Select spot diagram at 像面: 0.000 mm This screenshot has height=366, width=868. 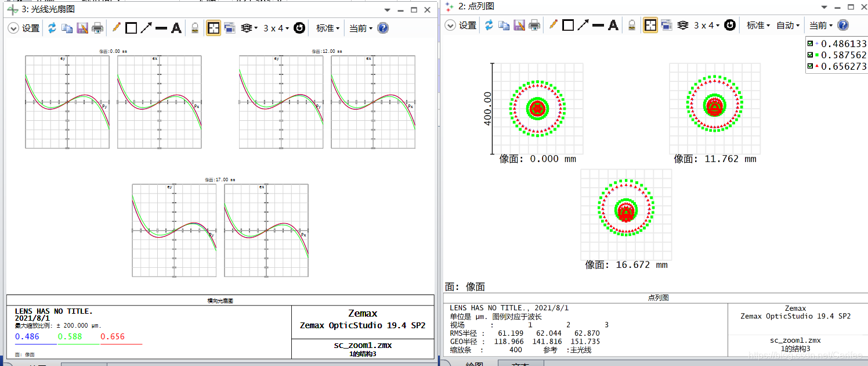pos(538,108)
